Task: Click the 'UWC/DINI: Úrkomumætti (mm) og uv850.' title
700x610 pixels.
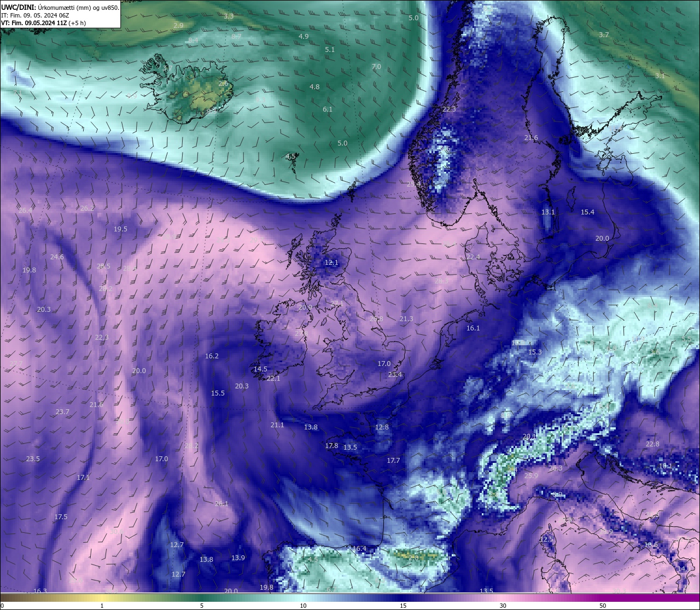Action: coord(60,8)
